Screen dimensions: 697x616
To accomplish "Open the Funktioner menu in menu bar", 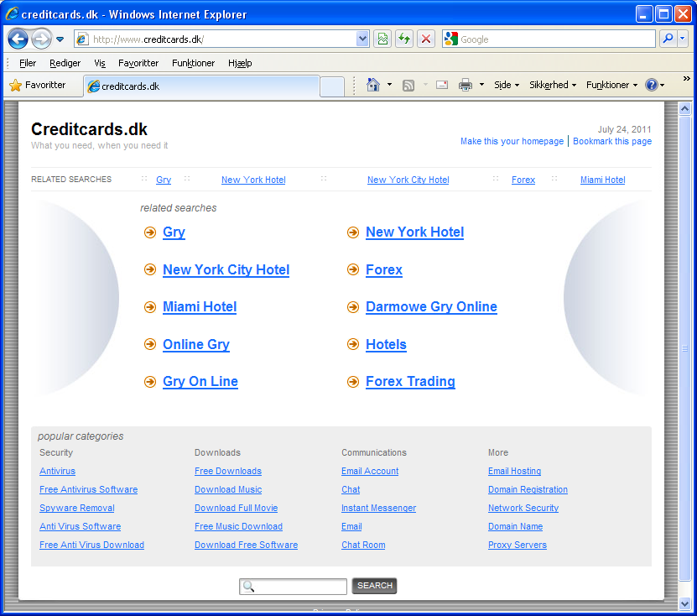I will (x=194, y=63).
